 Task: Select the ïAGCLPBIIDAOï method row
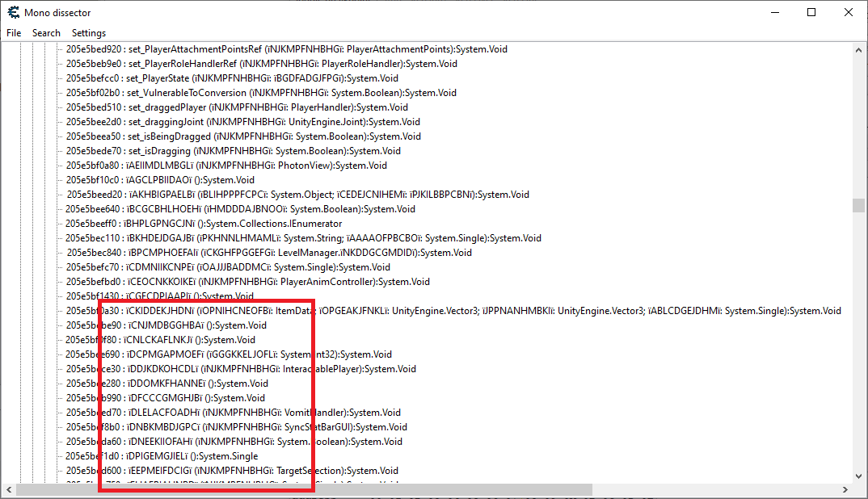(160, 180)
